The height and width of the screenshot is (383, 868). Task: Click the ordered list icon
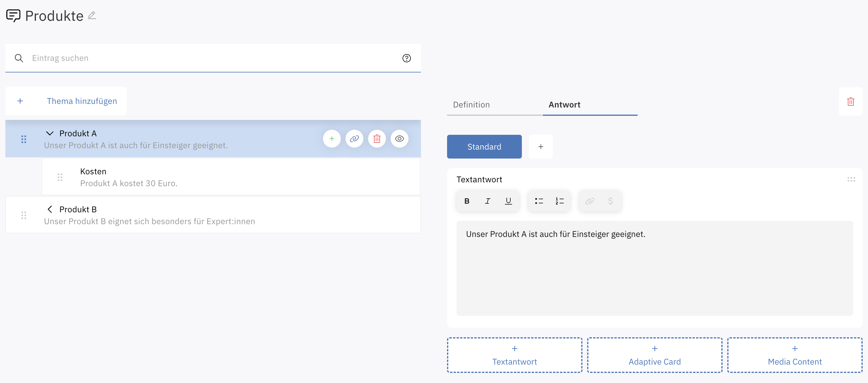560,201
